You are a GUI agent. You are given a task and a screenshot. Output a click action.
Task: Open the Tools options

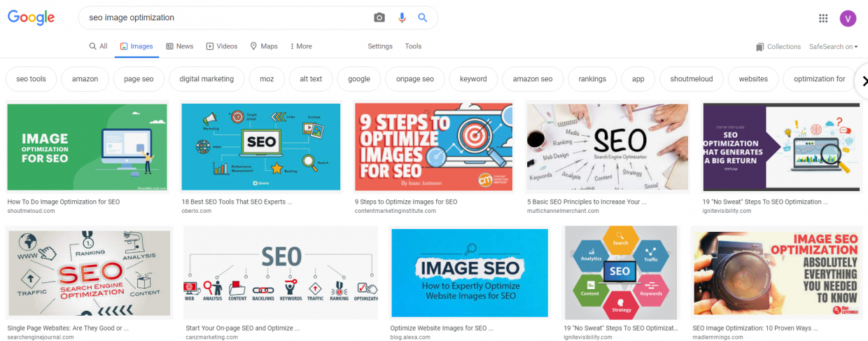point(413,46)
